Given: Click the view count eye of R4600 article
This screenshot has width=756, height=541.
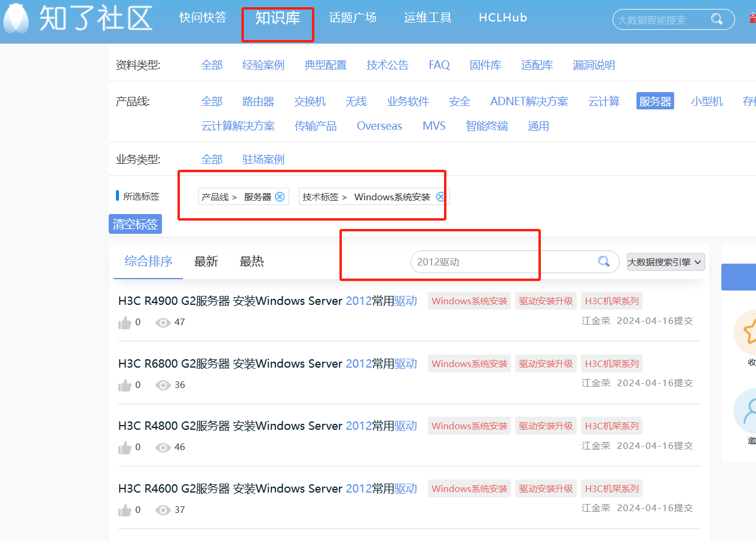Looking at the screenshot, I should click(163, 511).
